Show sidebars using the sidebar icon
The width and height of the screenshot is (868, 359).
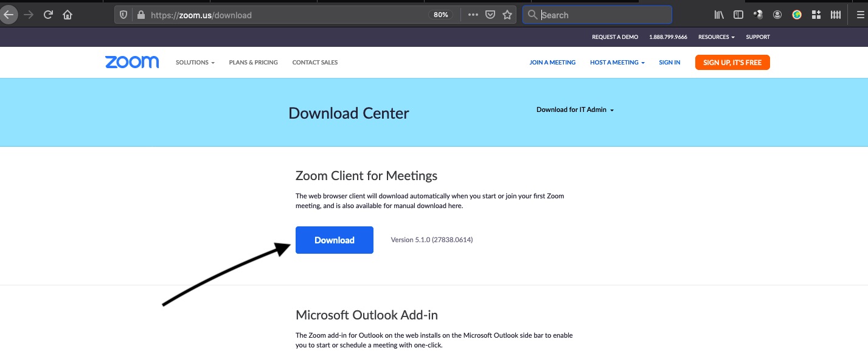click(x=738, y=15)
